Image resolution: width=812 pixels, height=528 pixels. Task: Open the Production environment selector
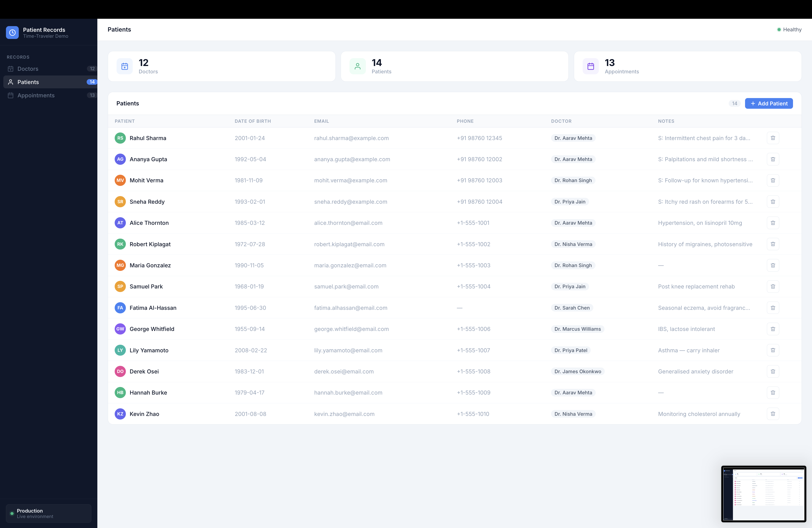(x=48, y=513)
